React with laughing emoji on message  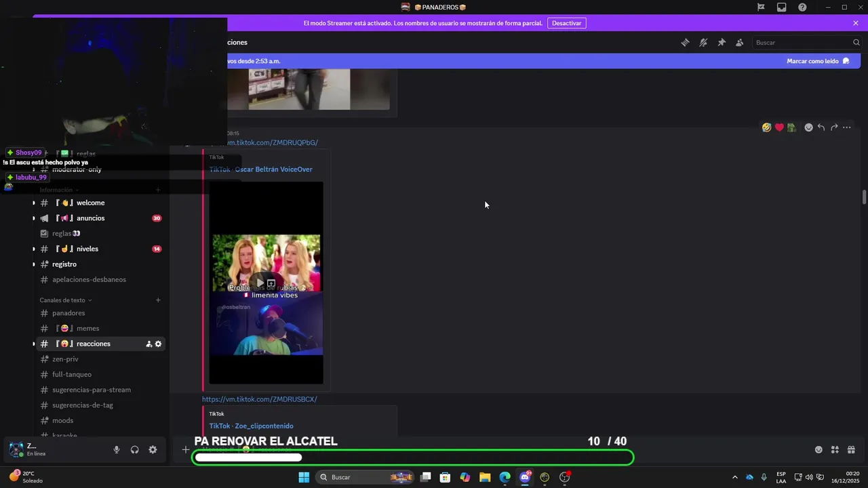[767, 127]
